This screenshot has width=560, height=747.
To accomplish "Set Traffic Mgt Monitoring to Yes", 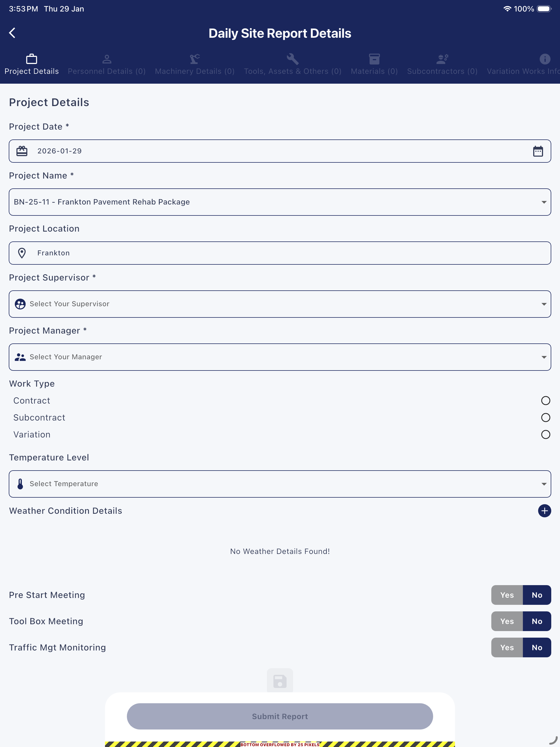I will (x=507, y=647).
